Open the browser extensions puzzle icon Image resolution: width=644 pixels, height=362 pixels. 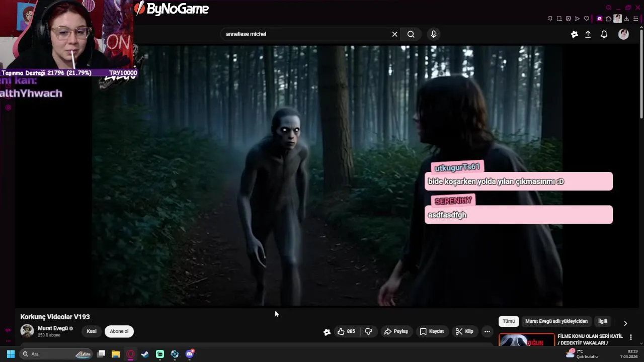(x=608, y=19)
